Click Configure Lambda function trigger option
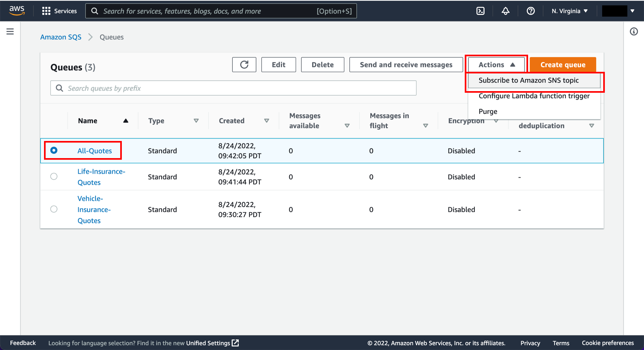644x350 pixels. click(534, 96)
